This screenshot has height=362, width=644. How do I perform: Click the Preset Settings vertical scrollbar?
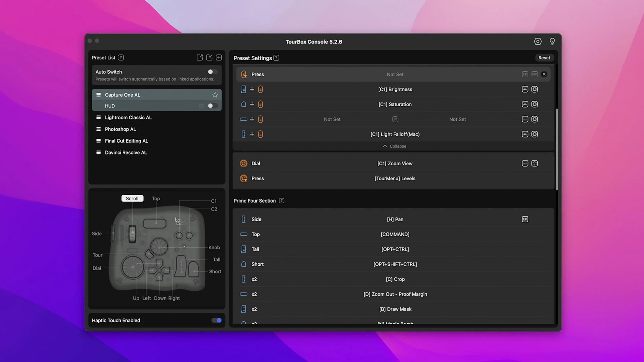click(557, 149)
